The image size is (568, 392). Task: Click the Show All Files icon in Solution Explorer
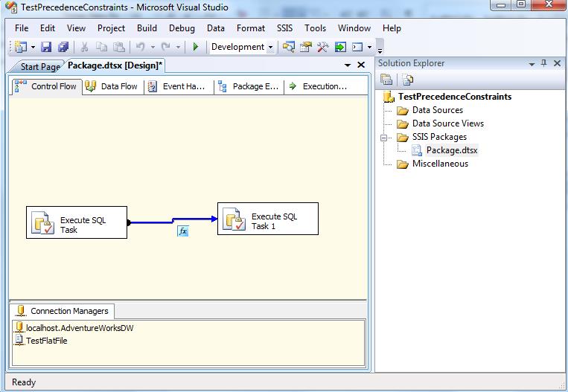pyautogui.click(x=407, y=80)
